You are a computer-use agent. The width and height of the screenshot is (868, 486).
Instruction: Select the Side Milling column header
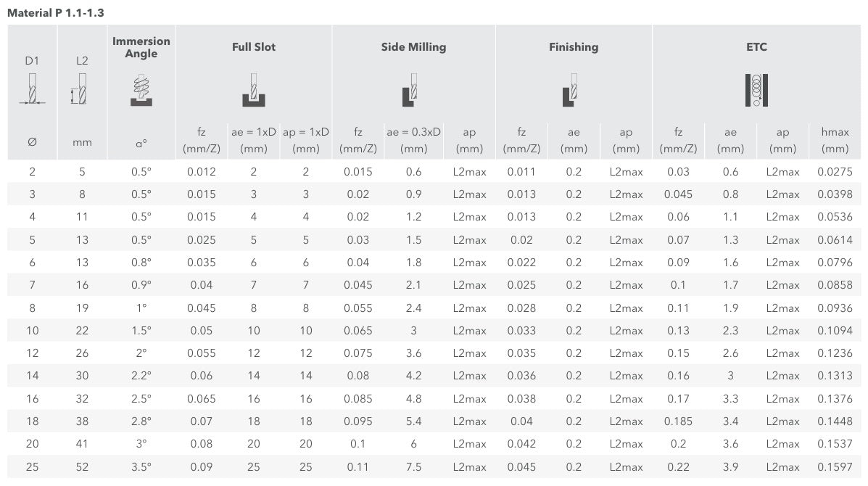(413, 47)
